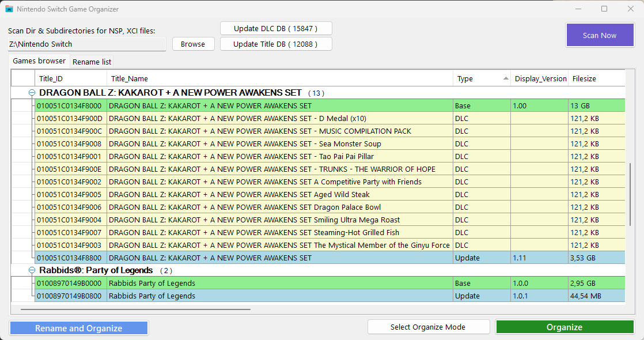
Task: Click the 2,95 GB filesize cell
Action: 597,284
